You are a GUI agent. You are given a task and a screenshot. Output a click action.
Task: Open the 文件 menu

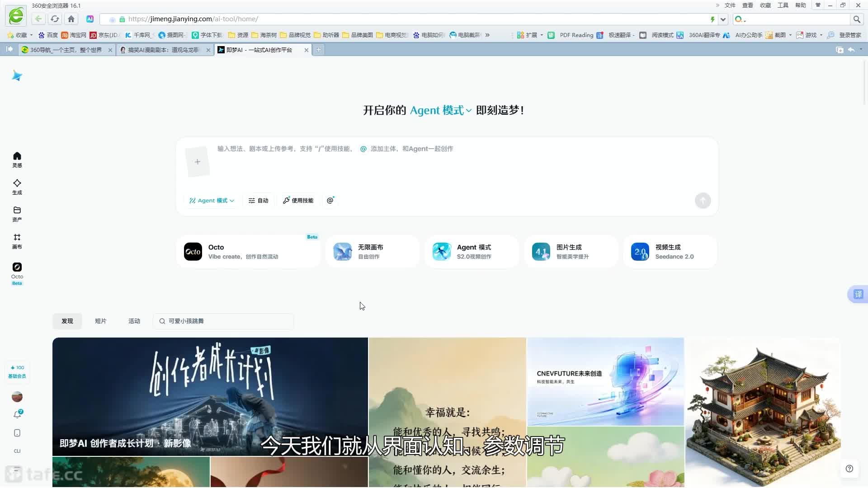tap(730, 5)
